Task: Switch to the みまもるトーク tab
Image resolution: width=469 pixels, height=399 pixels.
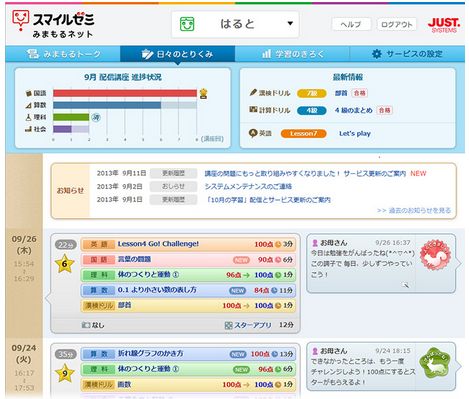Action: pos(63,54)
